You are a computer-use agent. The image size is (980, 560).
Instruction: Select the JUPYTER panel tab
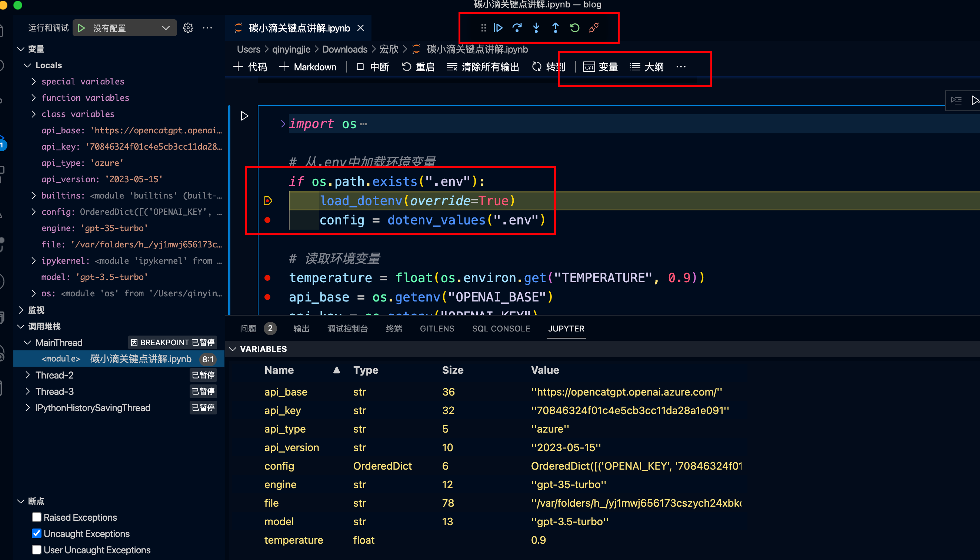click(566, 329)
